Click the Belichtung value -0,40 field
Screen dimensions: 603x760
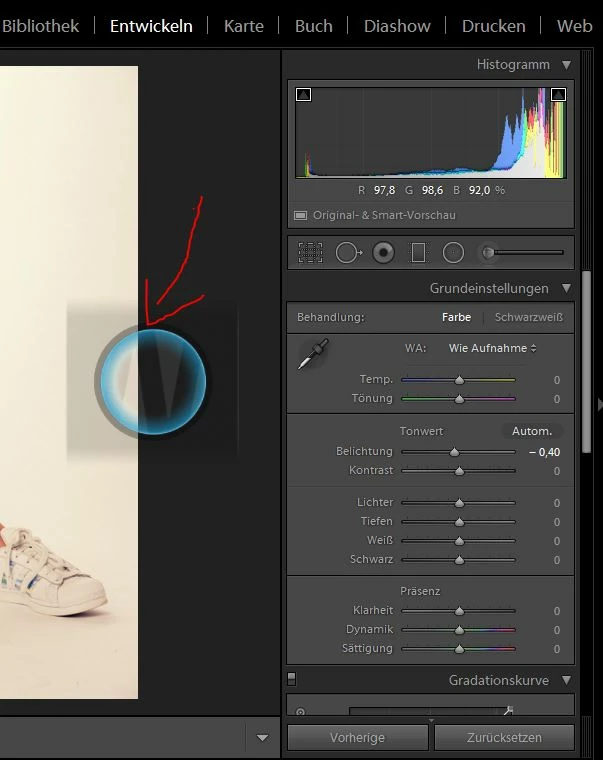coord(544,452)
